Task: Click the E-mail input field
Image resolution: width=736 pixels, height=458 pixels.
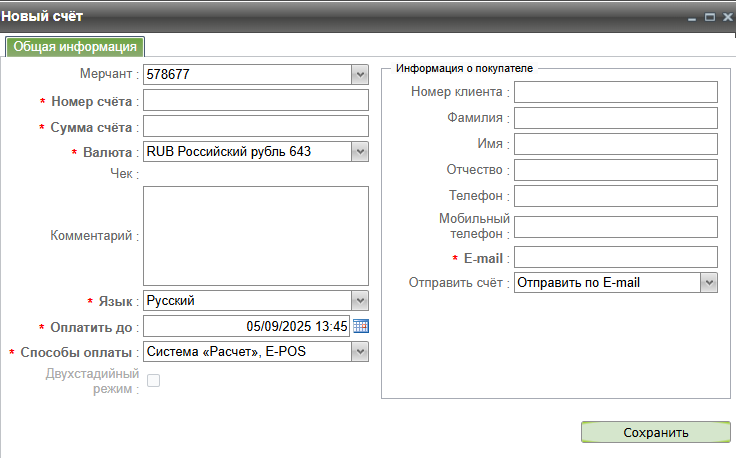Action: [x=616, y=257]
